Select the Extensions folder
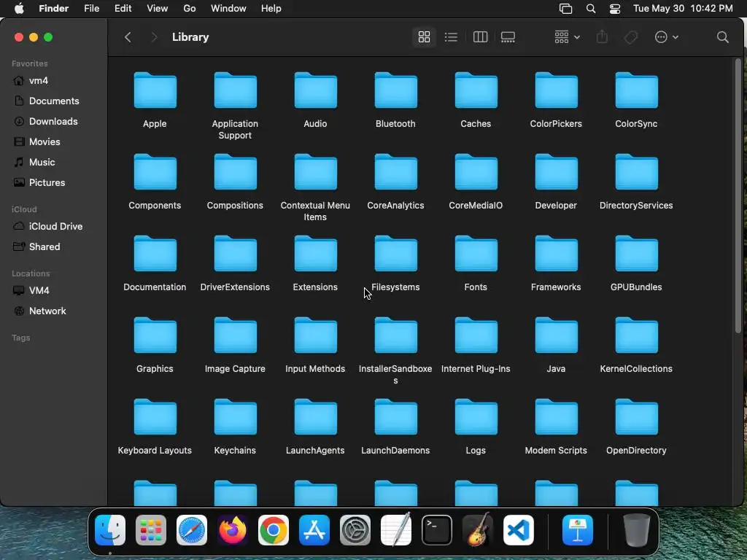The height and width of the screenshot is (560, 747). coord(315,254)
